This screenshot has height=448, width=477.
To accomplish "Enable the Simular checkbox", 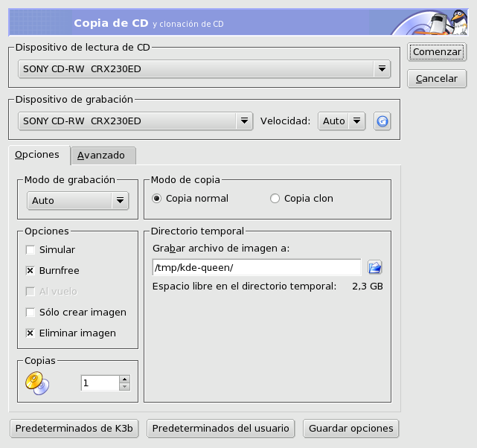I will tap(30, 250).
